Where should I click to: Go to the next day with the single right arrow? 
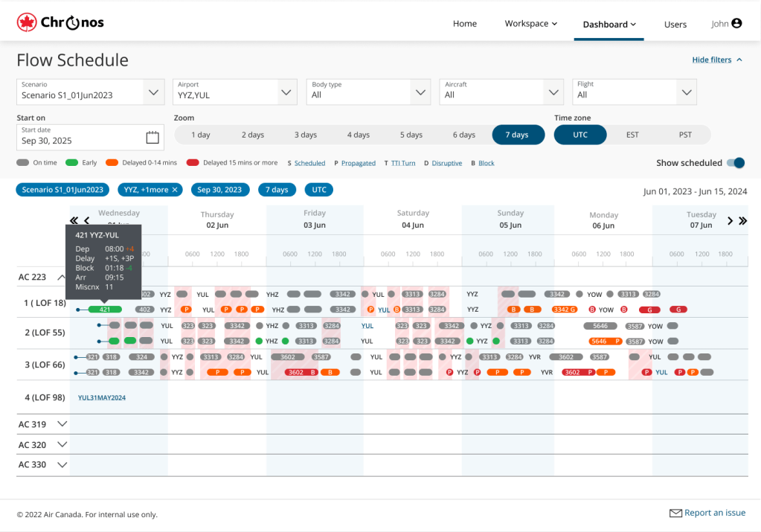tap(730, 221)
